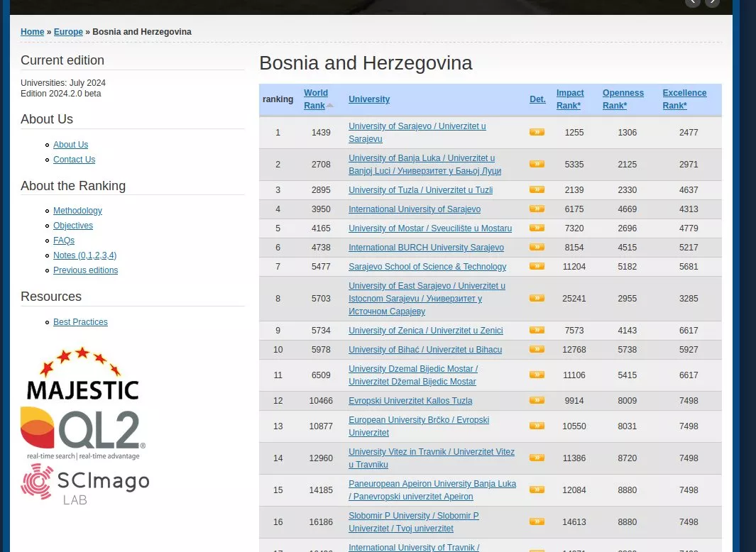Image resolution: width=756 pixels, height=552 pixels.
Task: Open the Methodology page link
Action: pyautogui.click(x=77, y=211)
